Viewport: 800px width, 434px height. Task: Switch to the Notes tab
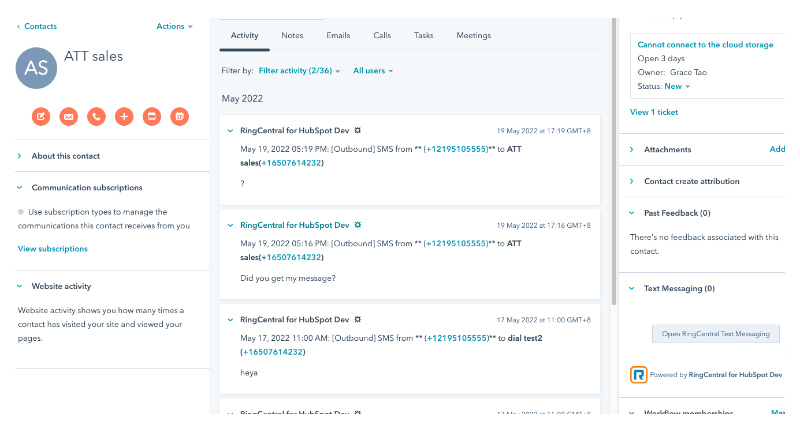[x=292, y=35]
